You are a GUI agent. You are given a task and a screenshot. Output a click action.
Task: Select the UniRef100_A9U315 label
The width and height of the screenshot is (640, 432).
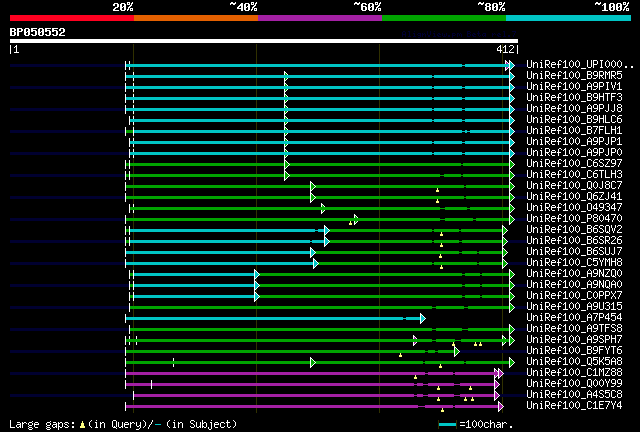[574, 307]
